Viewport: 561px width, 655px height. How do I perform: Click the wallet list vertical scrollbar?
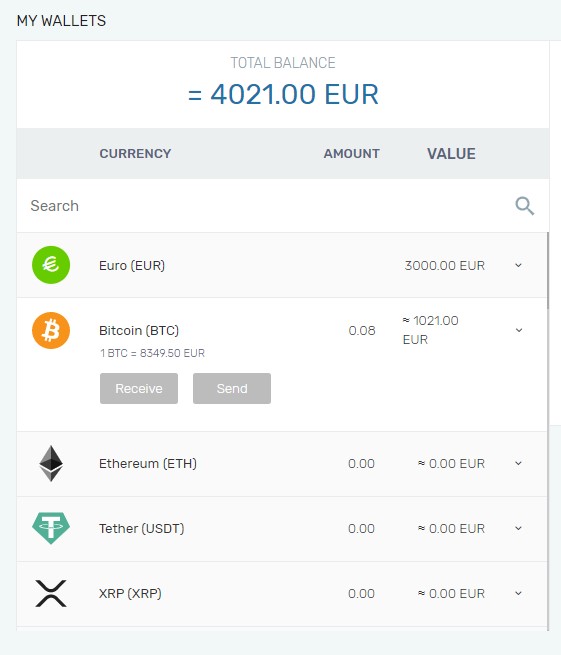(x=548, y=271)
